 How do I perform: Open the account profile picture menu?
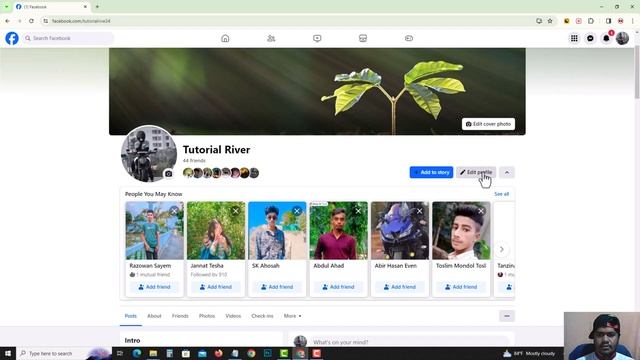[622, 38]
